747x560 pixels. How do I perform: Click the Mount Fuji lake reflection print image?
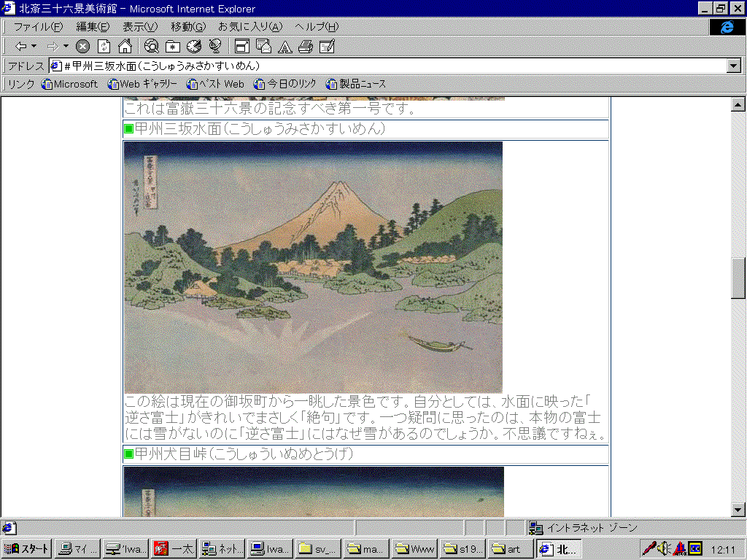coord(314,267)
